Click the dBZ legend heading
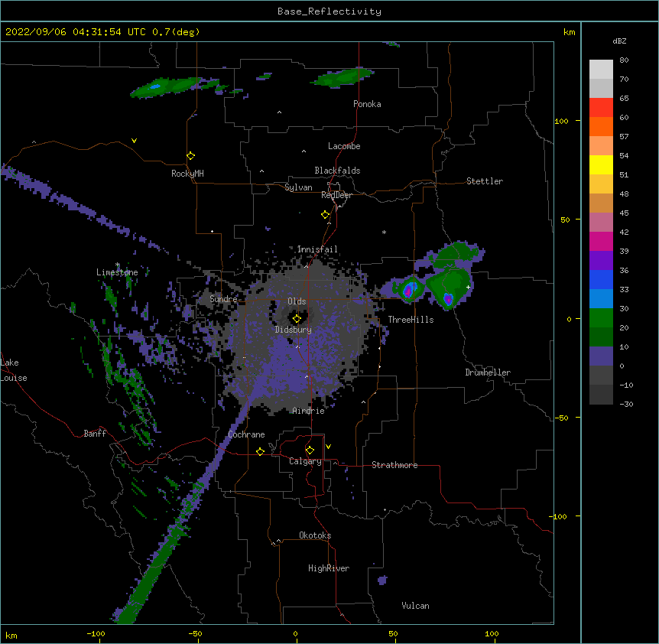The height and width of the screenshot is (644, 659). [x=619, y=41]
